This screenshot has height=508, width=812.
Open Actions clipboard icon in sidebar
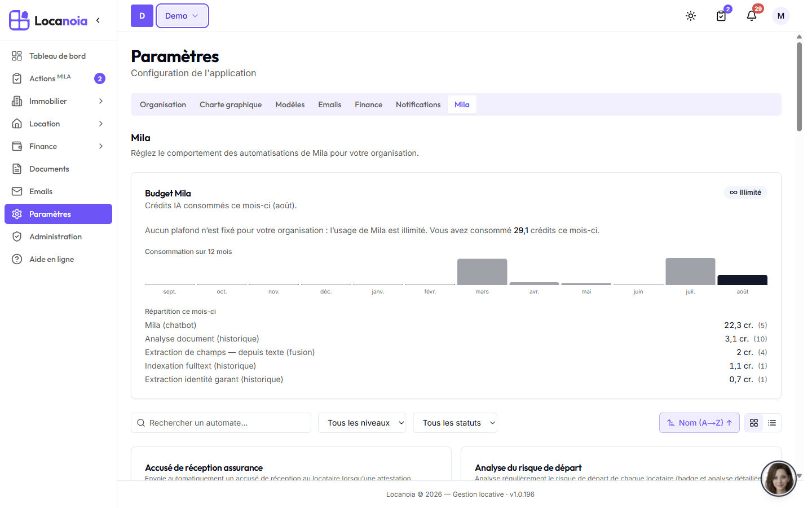(17, 78)
